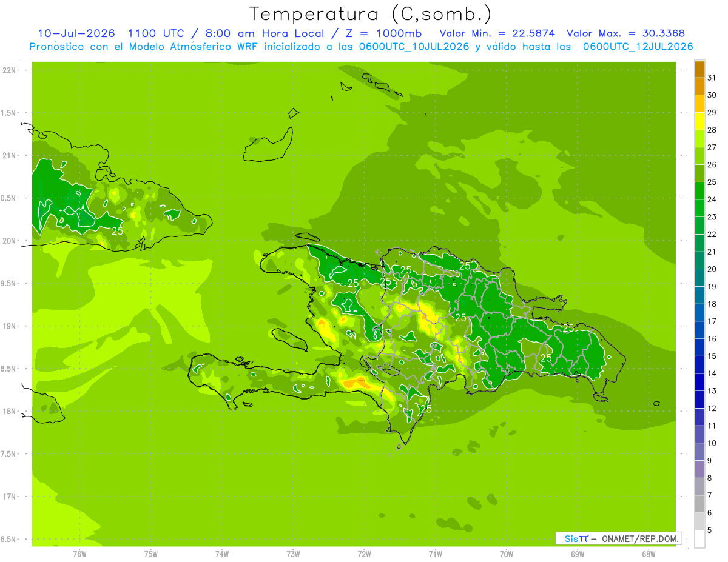Select the "71W" longitude axis label
The height and width of the screenshot is (562, 728).
click(435, 554)
